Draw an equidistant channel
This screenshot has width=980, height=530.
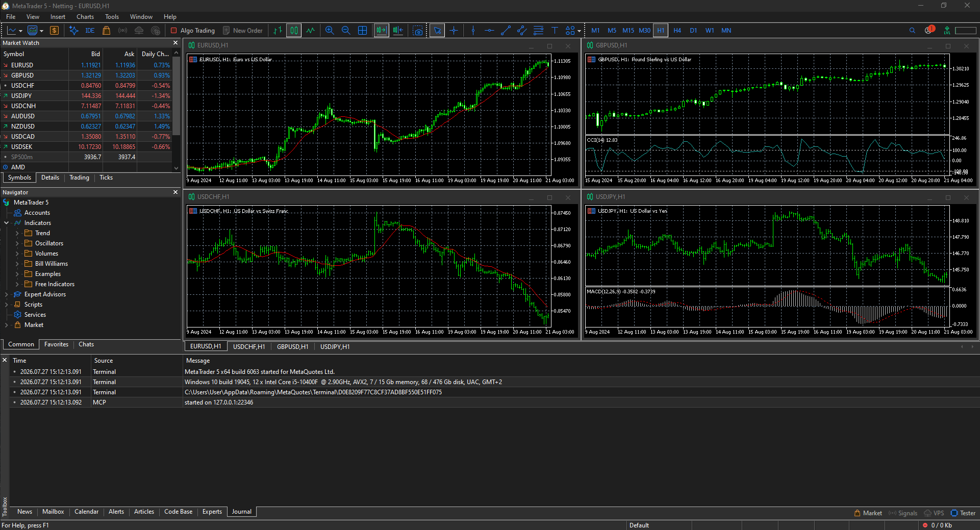coord(522,31)
